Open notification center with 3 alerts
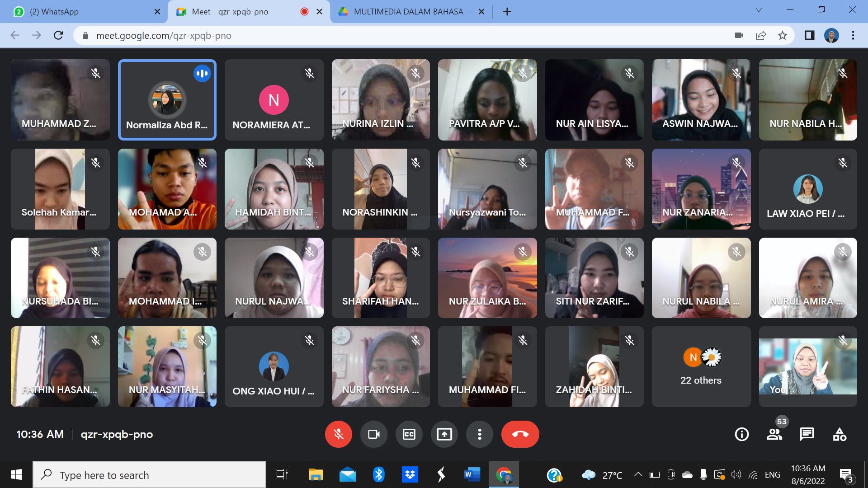 [x=846, y=475]
